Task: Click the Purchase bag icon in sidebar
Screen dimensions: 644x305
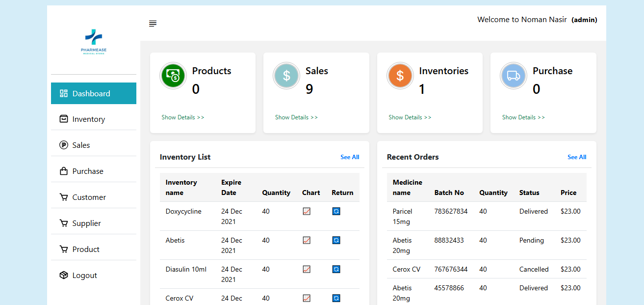Action: tap(63, 171)
